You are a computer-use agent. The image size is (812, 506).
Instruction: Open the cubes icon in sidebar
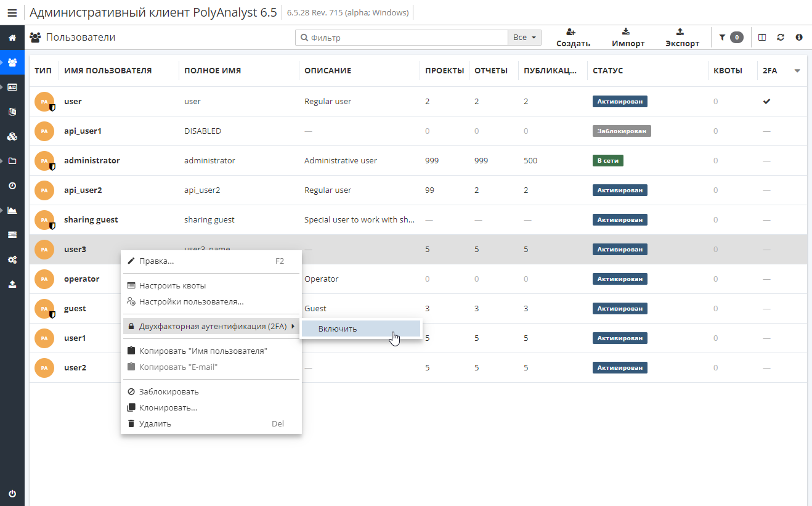coord(12,136)
